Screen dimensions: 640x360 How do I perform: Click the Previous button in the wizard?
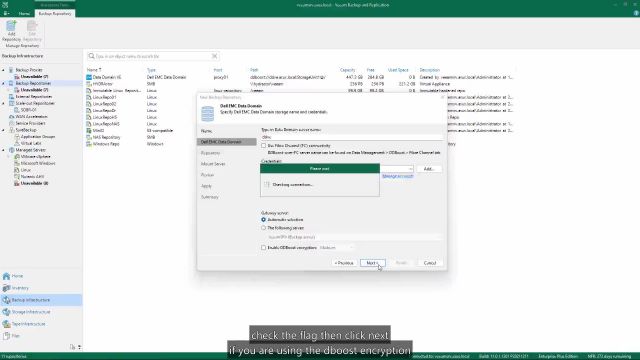coord(344,263)
